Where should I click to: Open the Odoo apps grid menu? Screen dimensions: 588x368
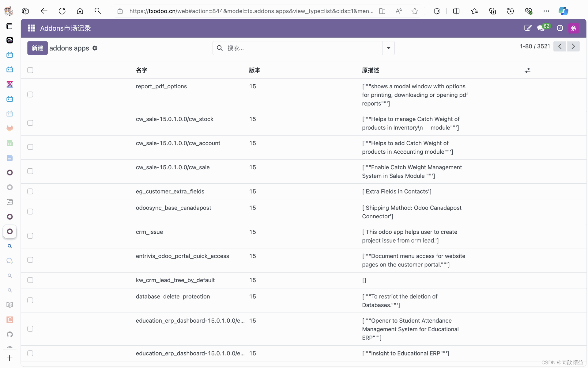[32, 28]
